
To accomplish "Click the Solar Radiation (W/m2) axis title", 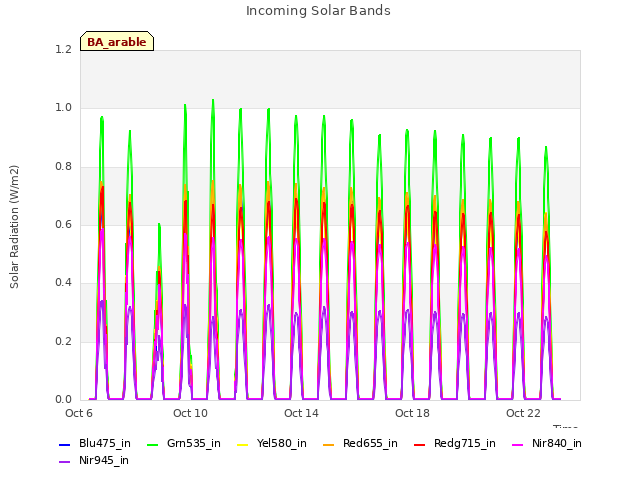I will click(14, 227).
